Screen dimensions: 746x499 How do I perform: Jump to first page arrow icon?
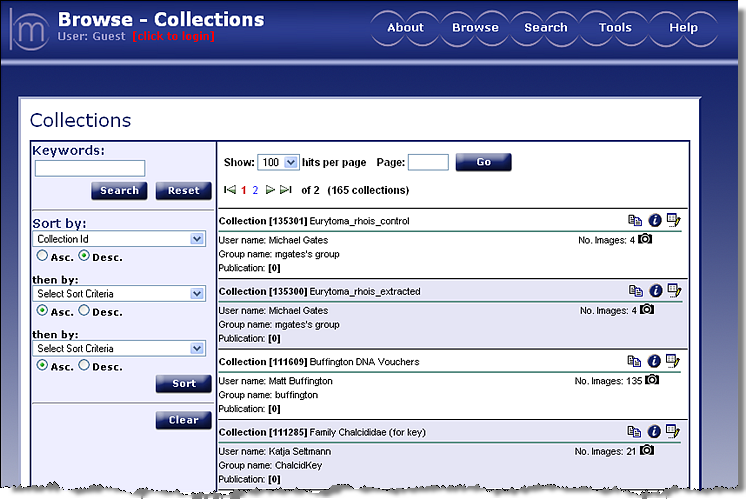pyautogui.click(x=230, y=190)
